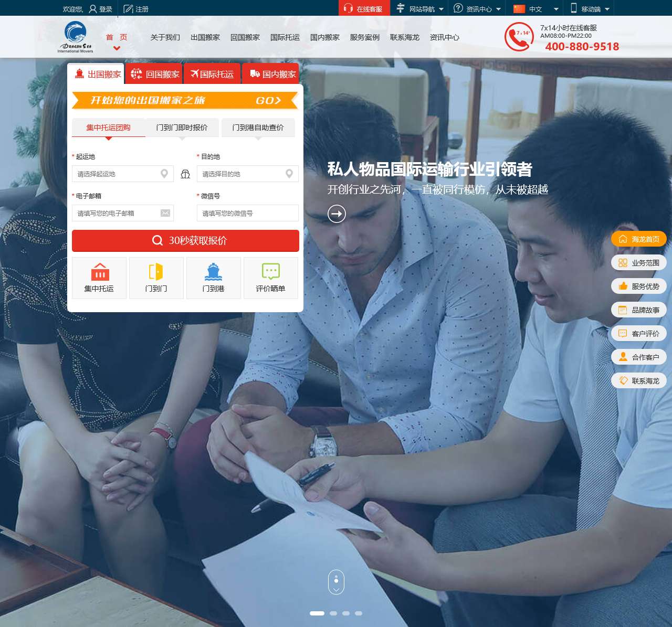
Task: Open 回国搬家 in main navigation
Action: (245, 37)
